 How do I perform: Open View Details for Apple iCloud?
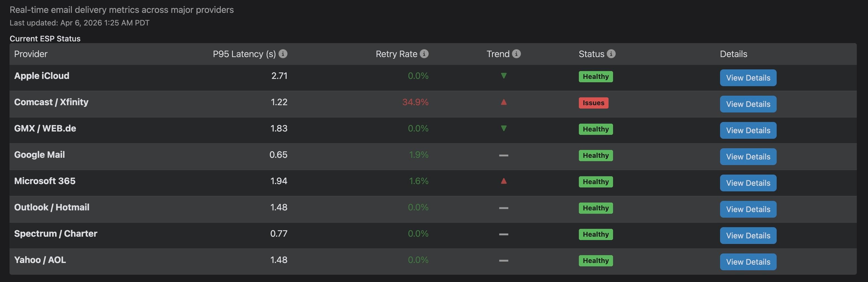[748, 78]
